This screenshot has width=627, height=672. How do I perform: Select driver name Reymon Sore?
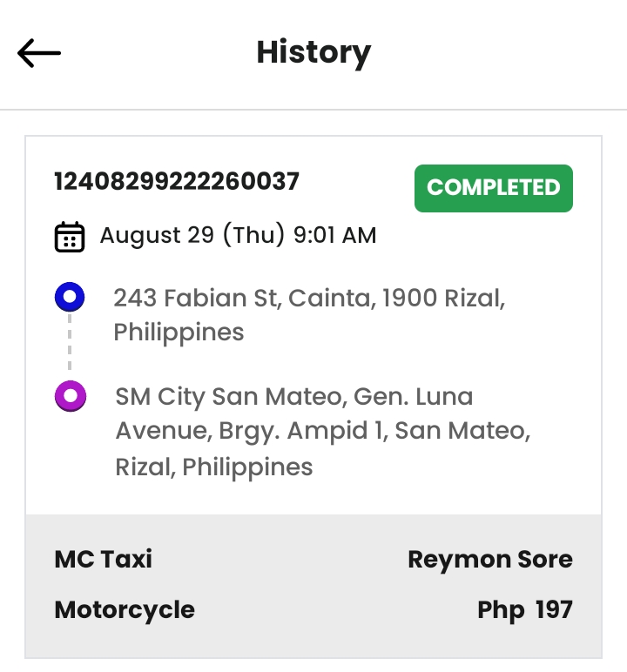[x=489, y=559]
